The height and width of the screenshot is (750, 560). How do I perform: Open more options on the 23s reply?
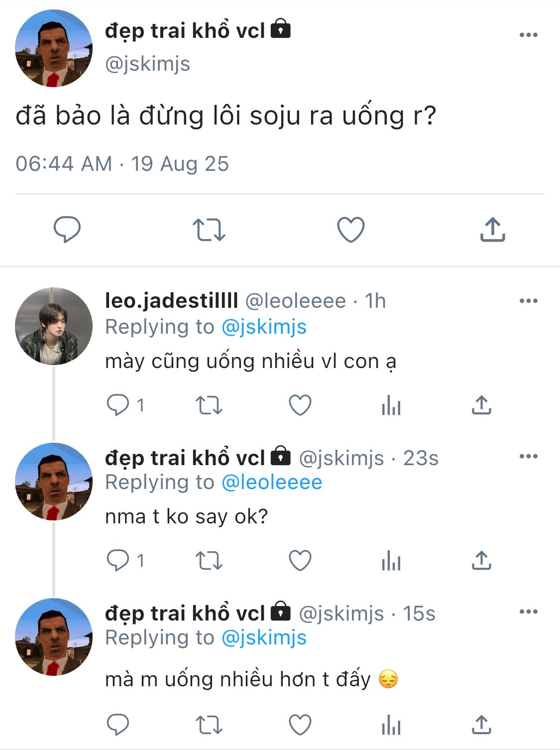coord(528,456)
